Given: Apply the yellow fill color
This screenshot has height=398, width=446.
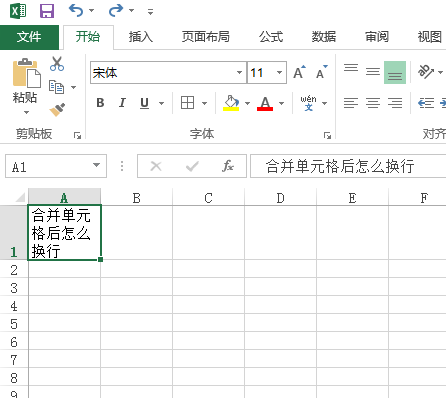Looking at the screenshot, I should coord(231,103).
